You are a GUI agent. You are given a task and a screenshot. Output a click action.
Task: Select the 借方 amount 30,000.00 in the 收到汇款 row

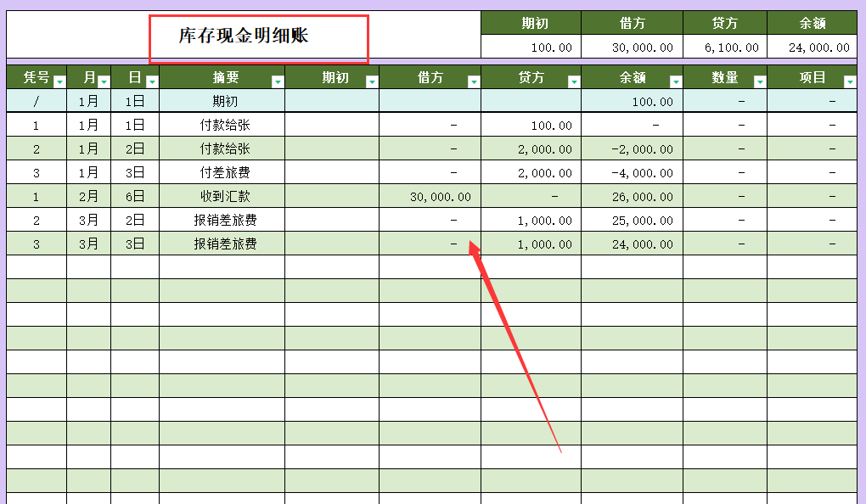[x=430, y=197]
